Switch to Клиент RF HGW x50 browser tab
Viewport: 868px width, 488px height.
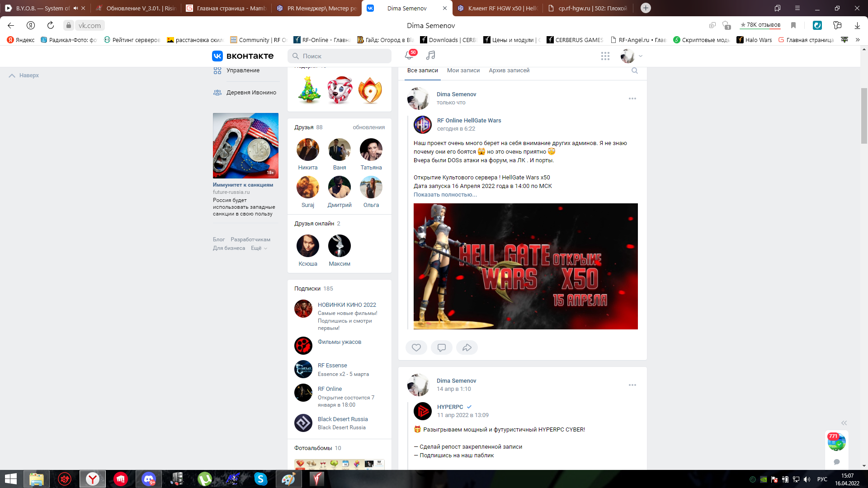click(497, 8)
